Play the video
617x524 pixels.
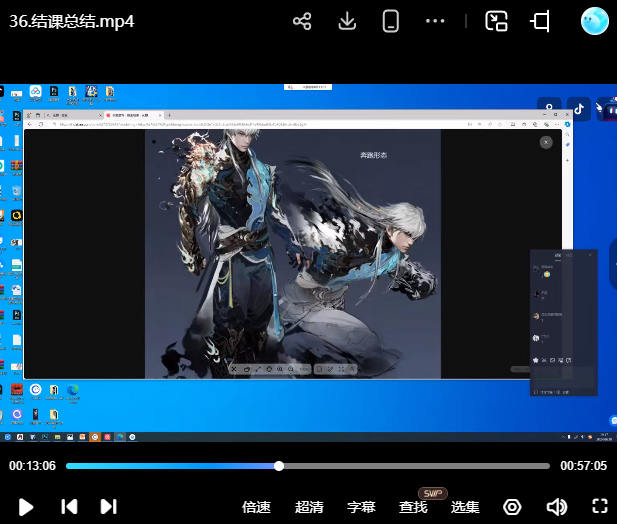tap(26, 507)
